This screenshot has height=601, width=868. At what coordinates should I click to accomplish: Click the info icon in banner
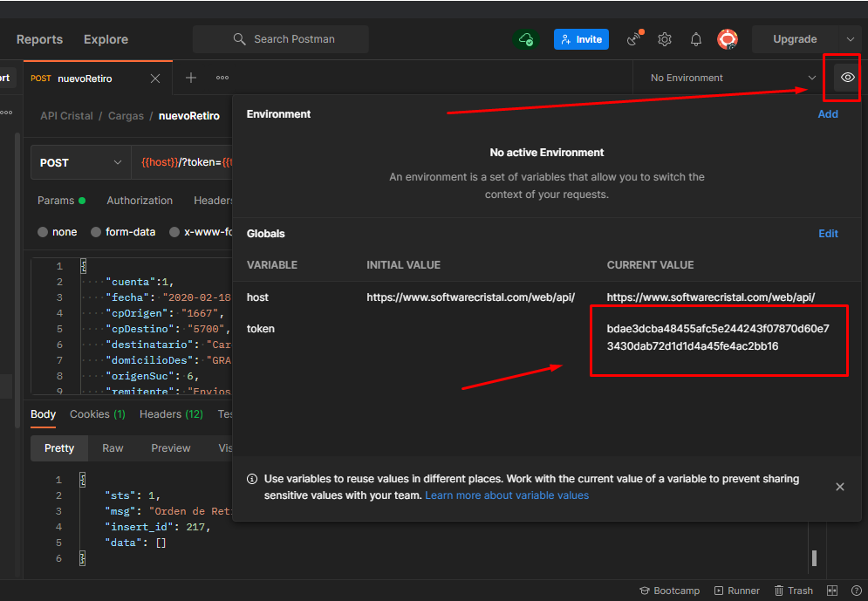pyautogui.click(x=252, y=479)
